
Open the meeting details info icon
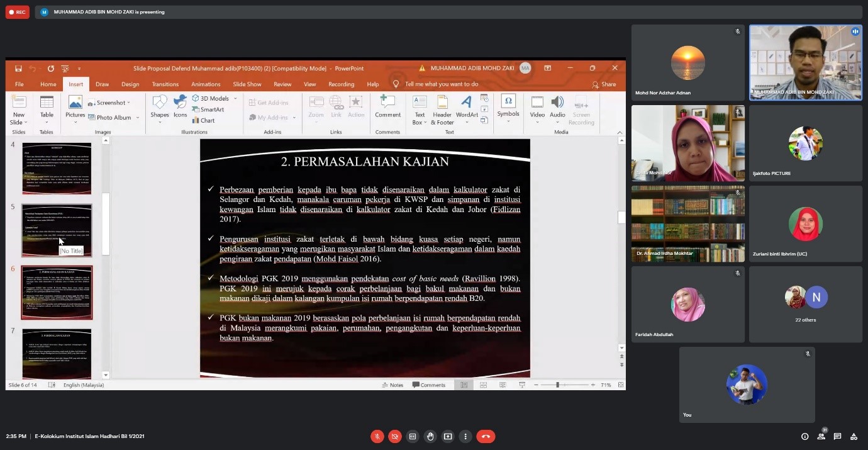(804, 436)
